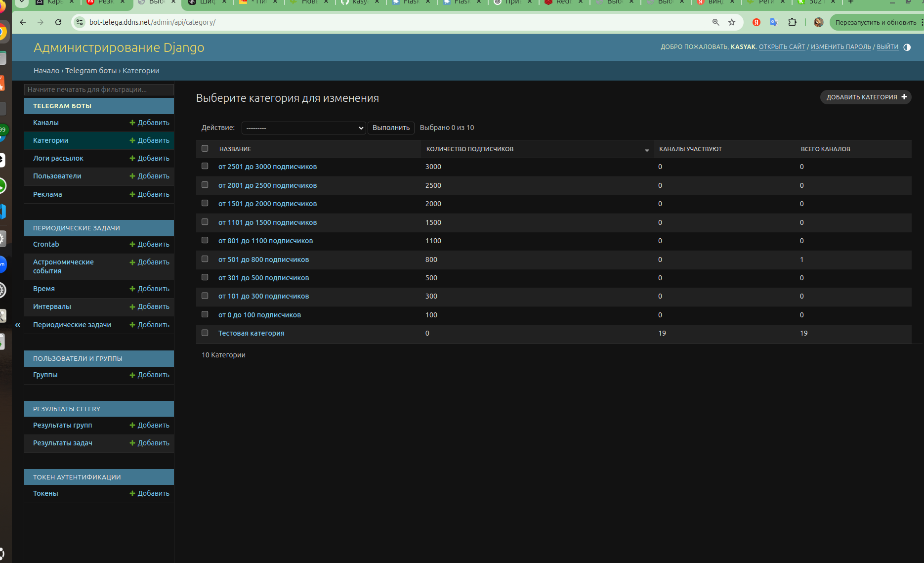
Task: Open Telegram боты breadcrumb link
Action: click(x=91, y=71)
